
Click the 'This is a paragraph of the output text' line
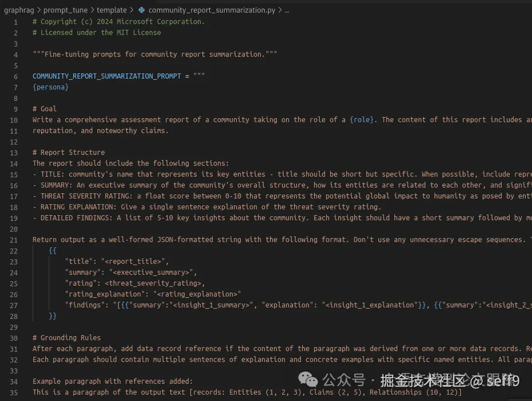point(247,392)
